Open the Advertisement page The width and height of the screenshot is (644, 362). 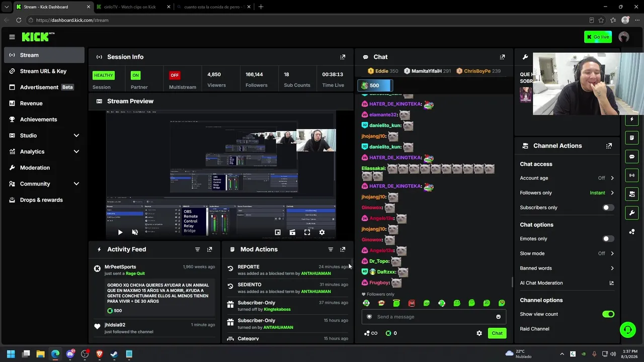pyautogui.click(x=44, y=87)
